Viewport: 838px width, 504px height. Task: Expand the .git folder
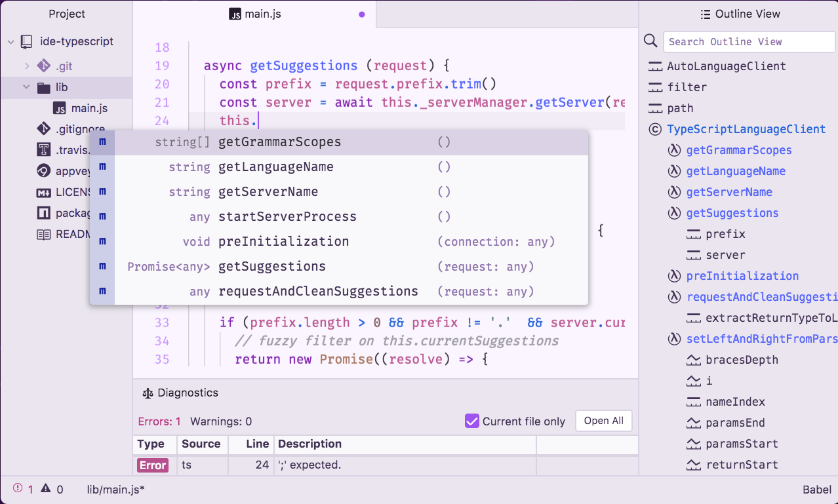pyautogui.click(x=27, y=66)
